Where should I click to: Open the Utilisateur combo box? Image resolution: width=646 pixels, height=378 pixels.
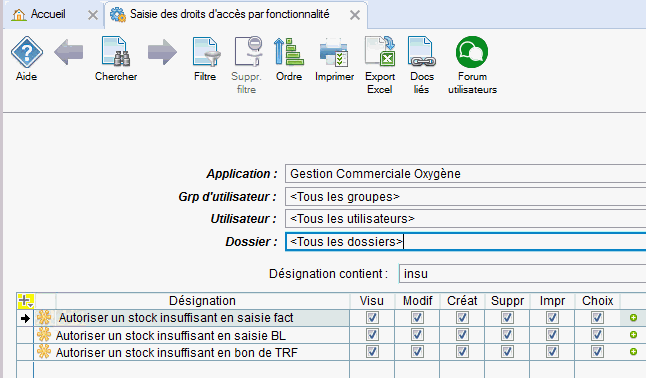tap(465, 218)
